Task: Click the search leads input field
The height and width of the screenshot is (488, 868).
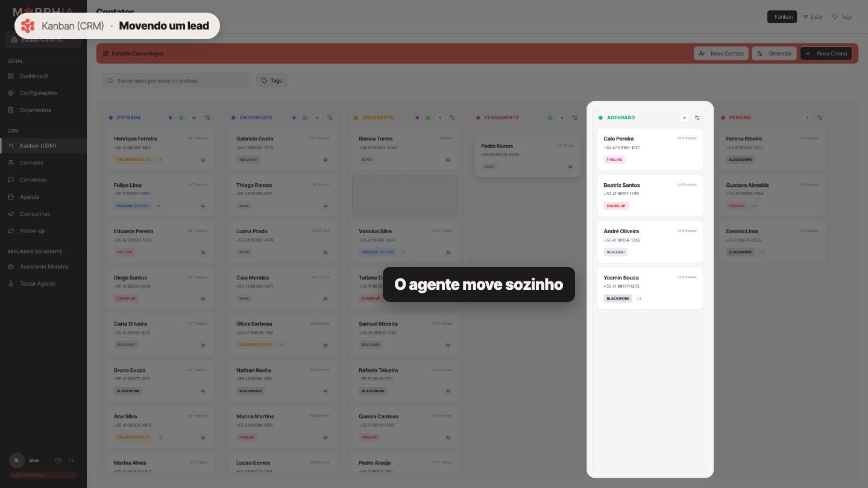Action: [x=177, y=81]
